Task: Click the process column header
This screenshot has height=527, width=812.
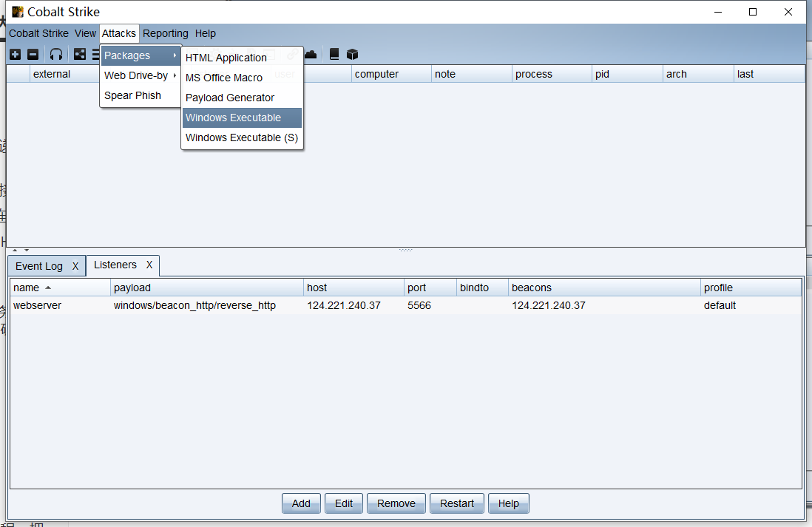Action: [552, 74]
